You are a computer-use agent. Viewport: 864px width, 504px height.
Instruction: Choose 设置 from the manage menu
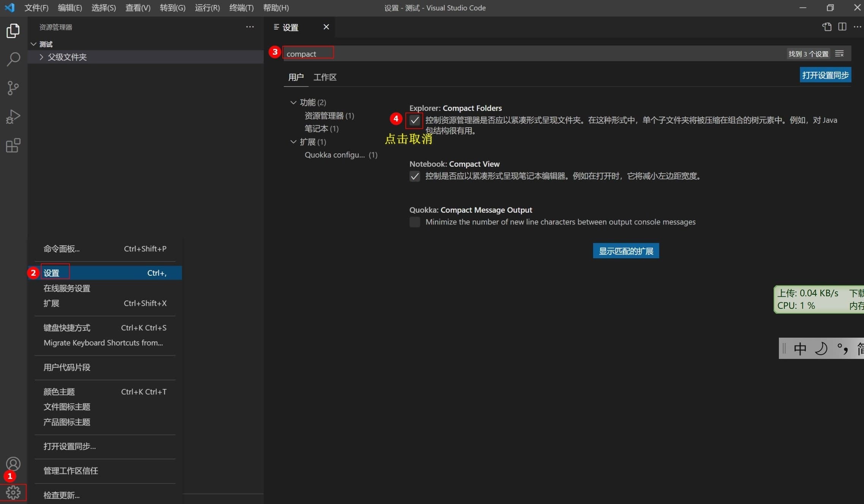pyautogui.click(x=105, y=273)
